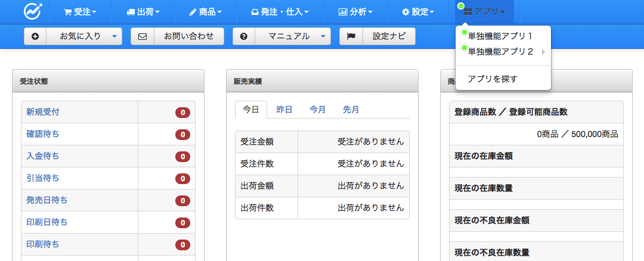Expand the お気に入り dropdown arrow
Image resolution: width=644 pixels, height=261 pixels.
pos(114,36)
